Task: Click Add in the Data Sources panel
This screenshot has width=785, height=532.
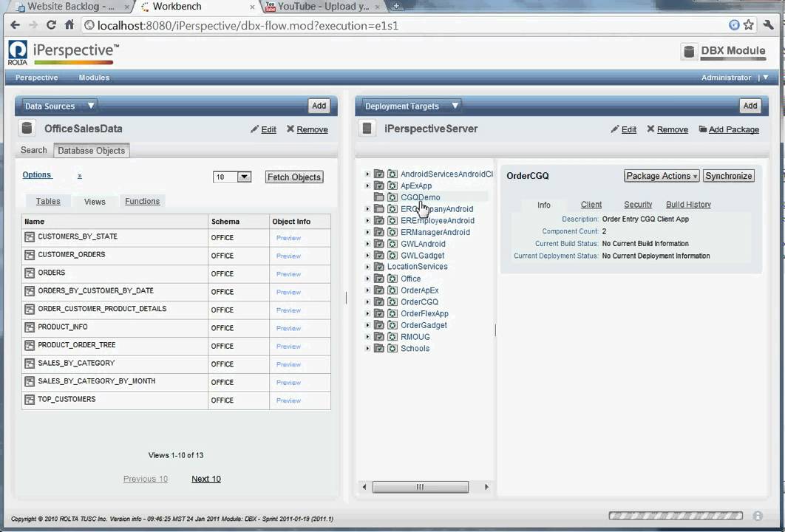Action: point(319,106)
